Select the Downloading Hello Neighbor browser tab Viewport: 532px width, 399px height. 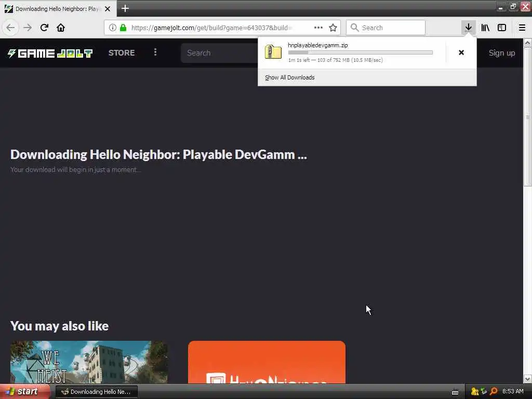point(58,9)
